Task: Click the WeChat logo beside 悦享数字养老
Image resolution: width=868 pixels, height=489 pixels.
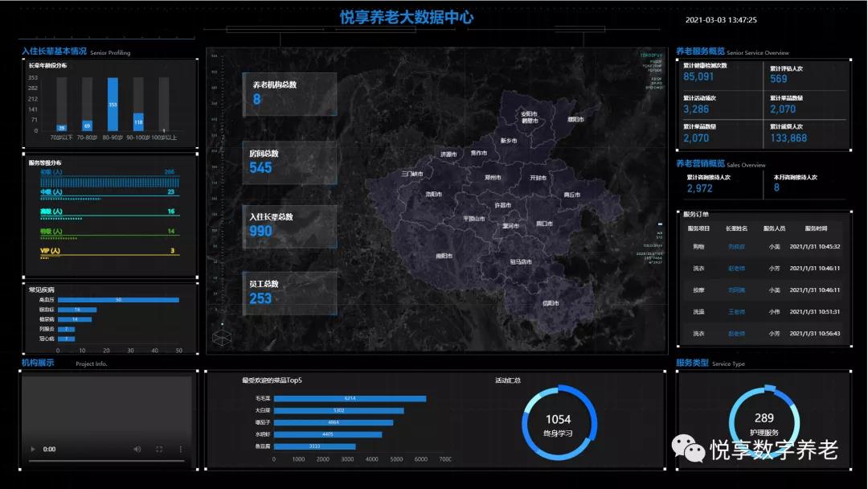Action: pyautogui.click(x=690, y=450)
